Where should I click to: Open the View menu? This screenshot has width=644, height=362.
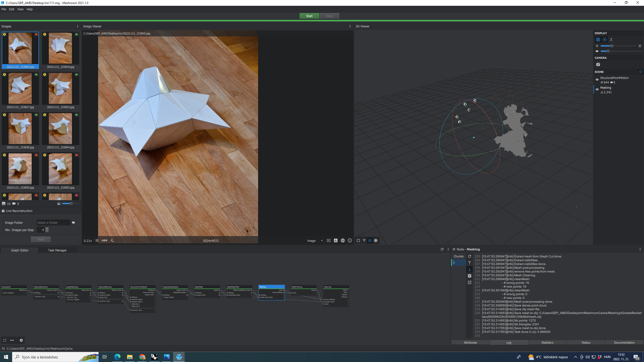tap(20, 9)
